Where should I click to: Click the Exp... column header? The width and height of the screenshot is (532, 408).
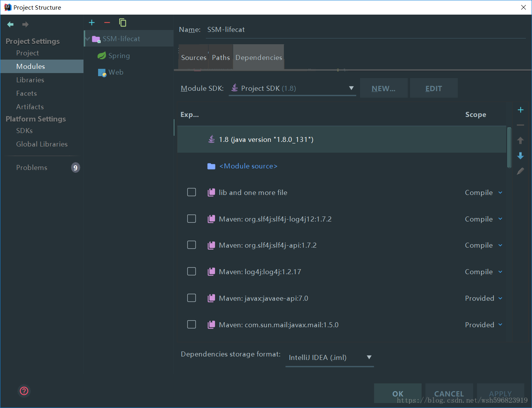tap(190, 115)
